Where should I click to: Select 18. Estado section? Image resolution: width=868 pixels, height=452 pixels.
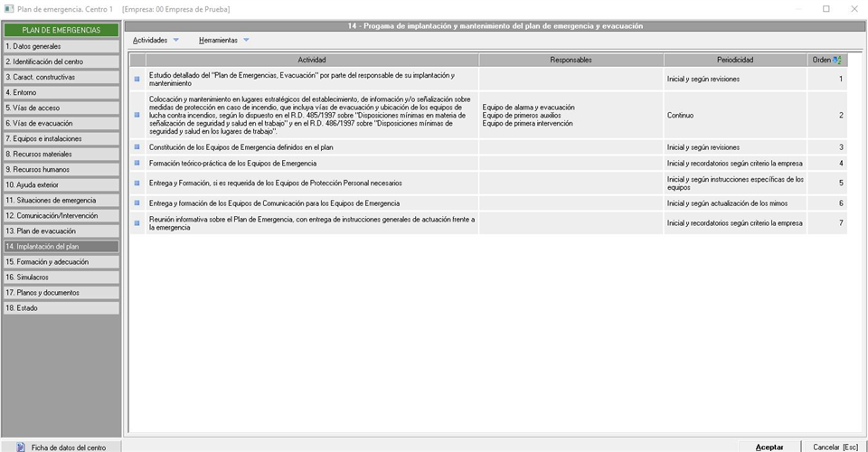(x=61, y=308)
